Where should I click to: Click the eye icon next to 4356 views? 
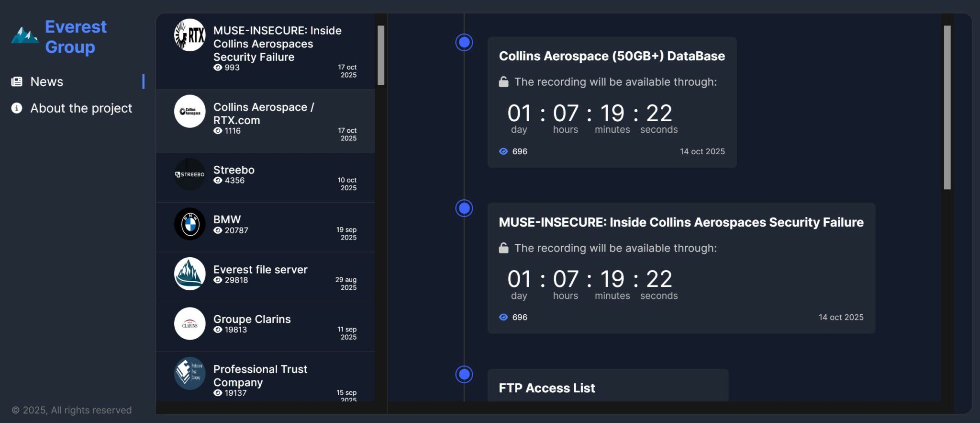218,181
